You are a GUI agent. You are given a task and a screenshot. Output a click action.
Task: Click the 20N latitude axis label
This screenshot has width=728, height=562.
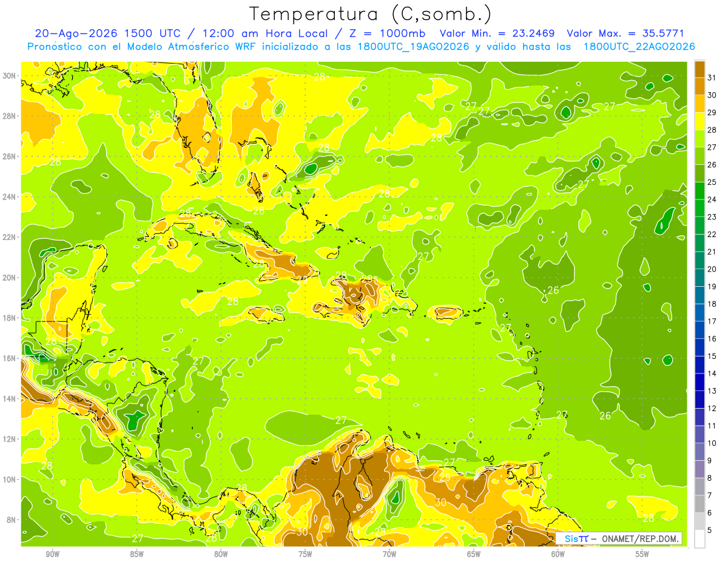(x=10, y=278)
